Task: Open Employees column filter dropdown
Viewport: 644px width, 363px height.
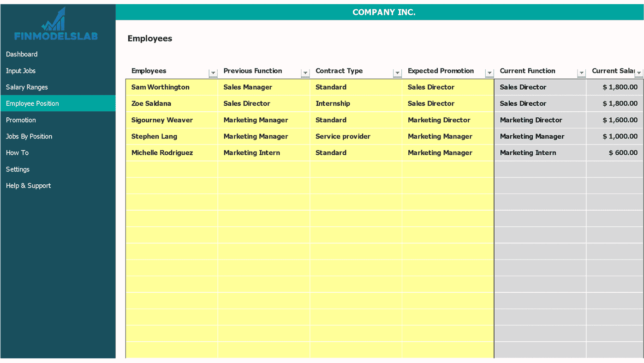Action: coord(213,73)
